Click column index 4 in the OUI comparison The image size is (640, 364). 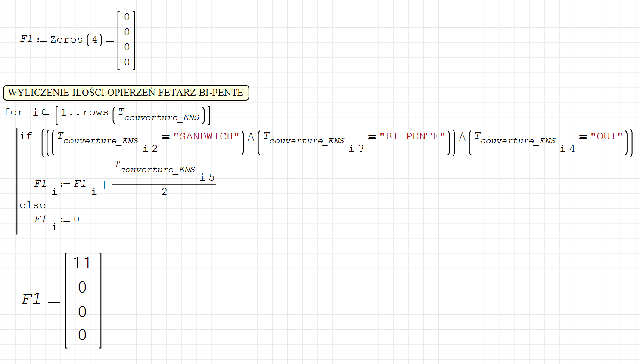[572, 149]
